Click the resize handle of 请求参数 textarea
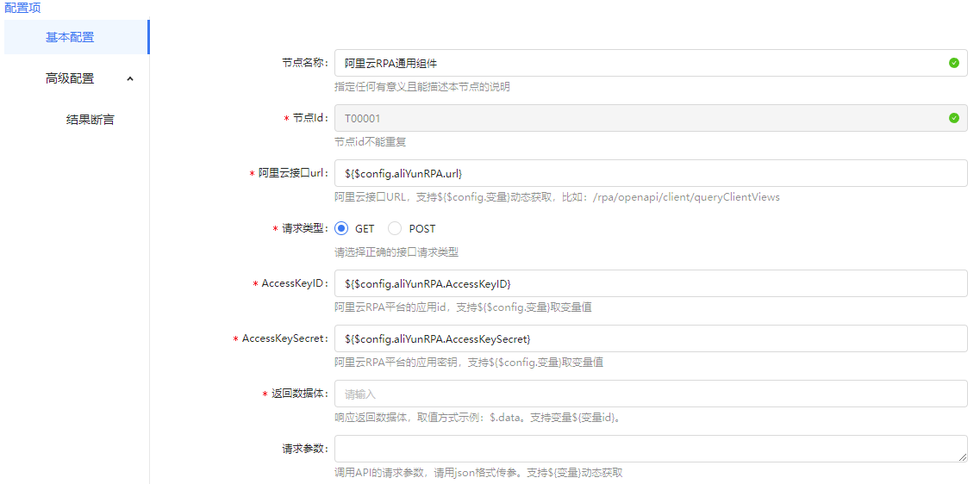 963,458
